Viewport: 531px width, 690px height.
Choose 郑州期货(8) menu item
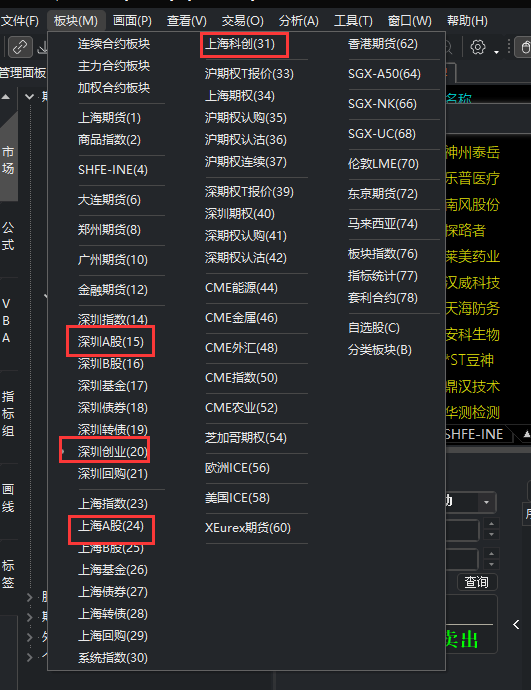point(110,229)
